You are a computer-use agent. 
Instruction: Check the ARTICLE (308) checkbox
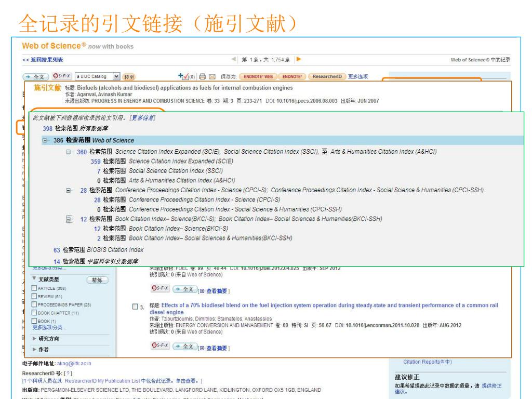(x=34, y=288)
